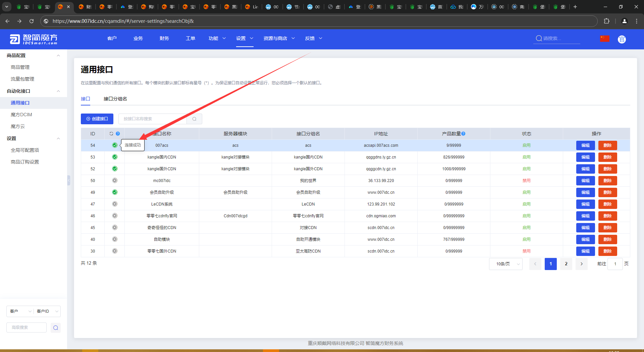Open browser three-dot menu
This screenshot has height=352, width=644.
pyautogui.click(x=637, y=21)
